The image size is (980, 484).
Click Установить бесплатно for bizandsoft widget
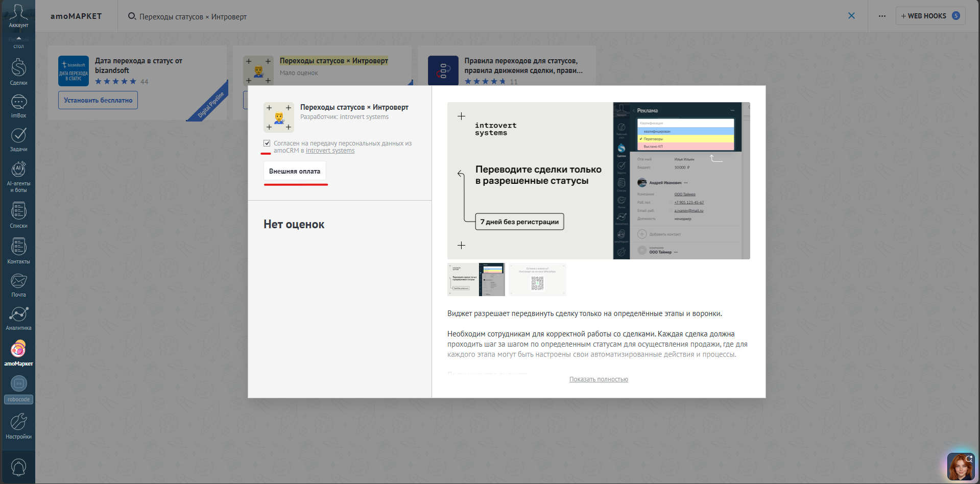tap(98, 100)
